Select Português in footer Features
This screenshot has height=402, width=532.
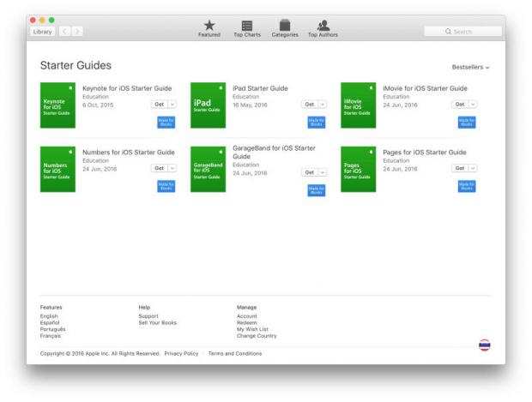coord(52,329)
